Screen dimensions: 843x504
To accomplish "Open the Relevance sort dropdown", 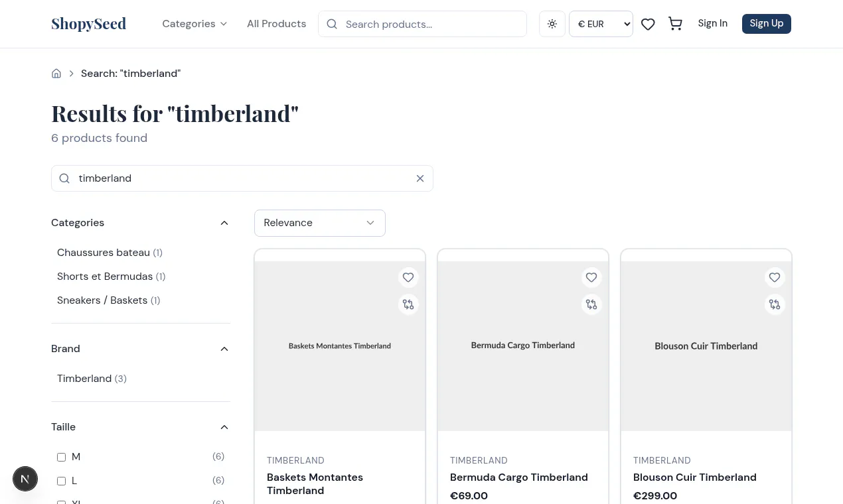I will pos(320,223).
